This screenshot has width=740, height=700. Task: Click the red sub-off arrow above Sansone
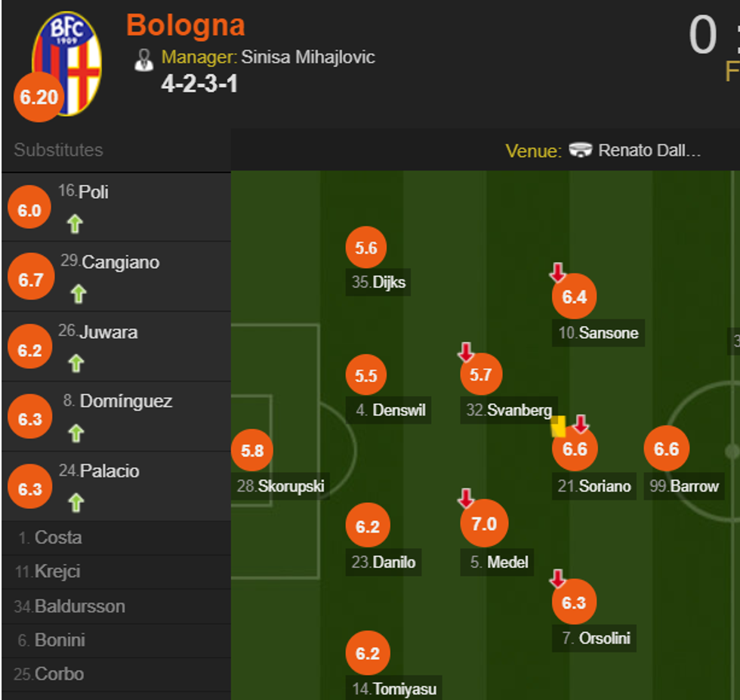click(557, 273)
